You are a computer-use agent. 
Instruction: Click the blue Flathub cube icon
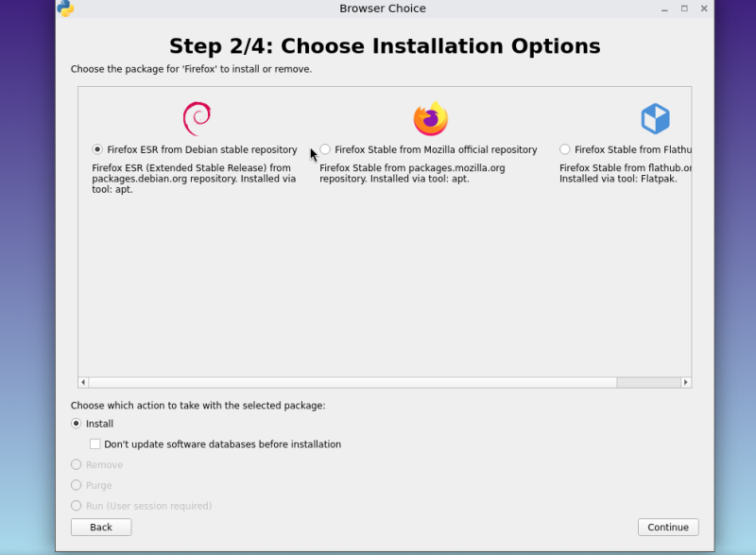coord(655,116)
